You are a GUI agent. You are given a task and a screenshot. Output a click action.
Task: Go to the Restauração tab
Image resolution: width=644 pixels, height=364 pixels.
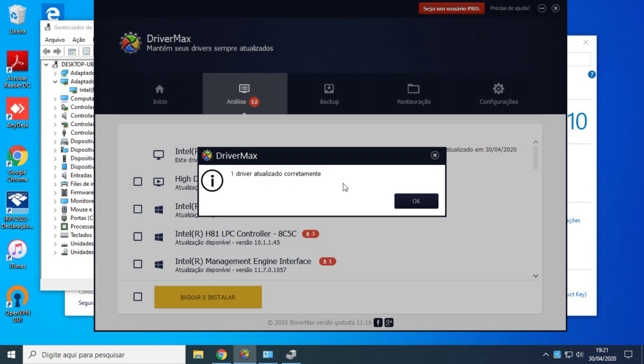pyautogui.click(x=414, y=94)
